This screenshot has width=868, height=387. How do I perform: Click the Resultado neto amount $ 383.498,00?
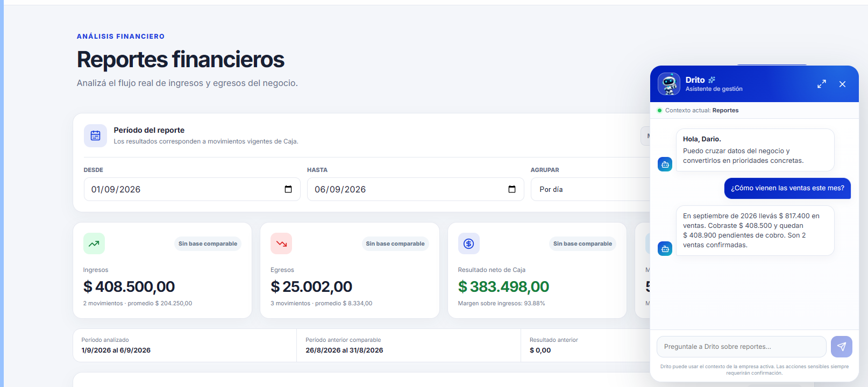coord(503,286)
